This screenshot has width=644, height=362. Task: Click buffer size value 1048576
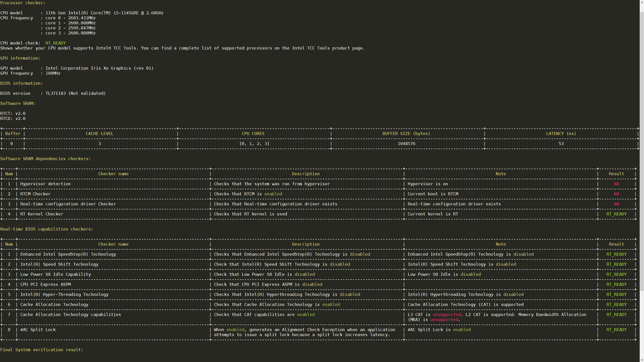tap(406, 144)
